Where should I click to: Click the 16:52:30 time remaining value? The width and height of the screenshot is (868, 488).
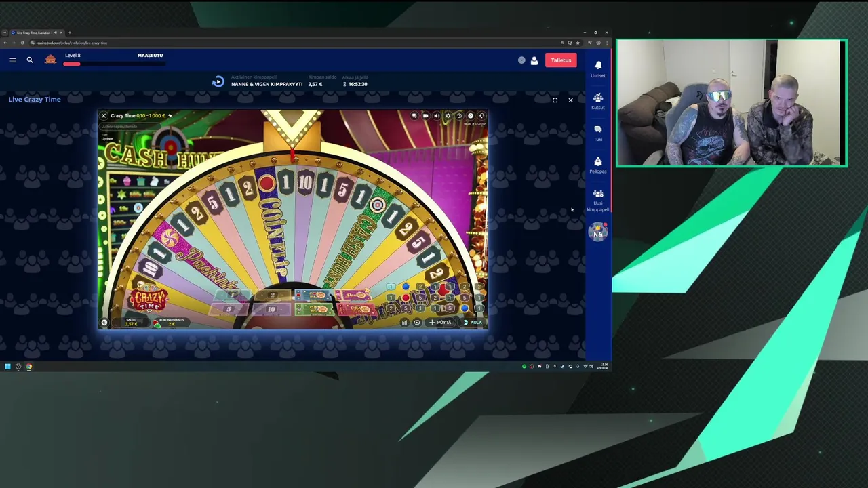pos(357,84)
